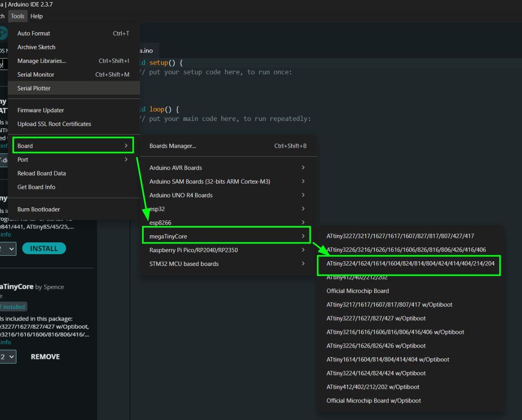Launch the Serial Monitor
The height and width of the screenshot is (420, 522).
tap(74, 75)
